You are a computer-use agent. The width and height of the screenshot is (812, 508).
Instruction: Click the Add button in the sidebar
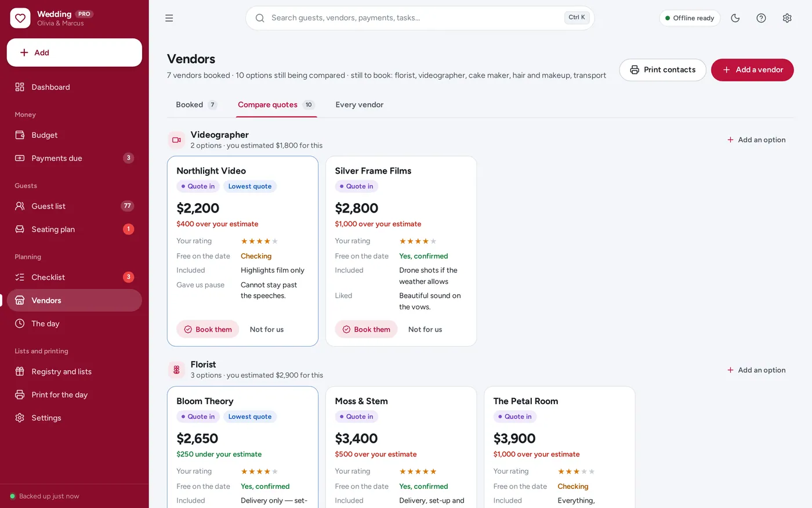74,53
